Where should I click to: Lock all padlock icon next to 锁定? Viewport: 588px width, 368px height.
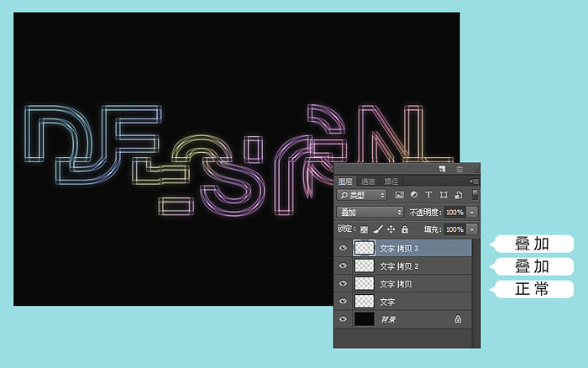tap(405, 229)
